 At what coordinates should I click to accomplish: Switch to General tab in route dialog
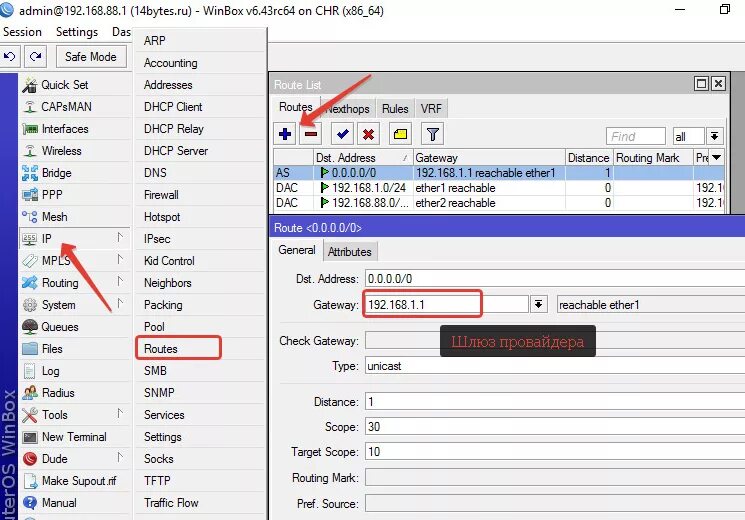point(297,250)
